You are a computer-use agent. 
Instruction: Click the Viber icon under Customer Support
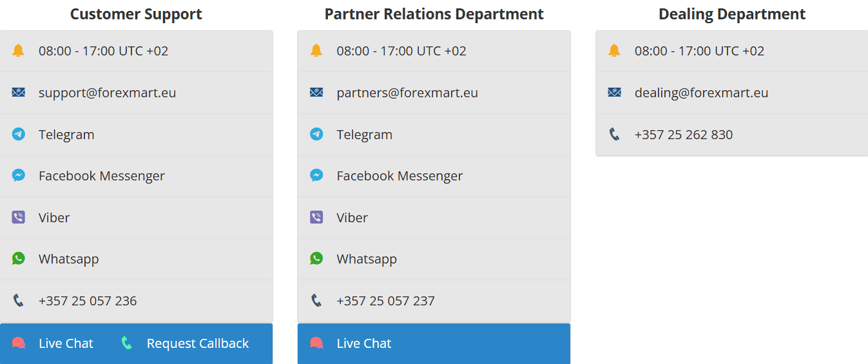pyautogui.click(x=19, y=217)
